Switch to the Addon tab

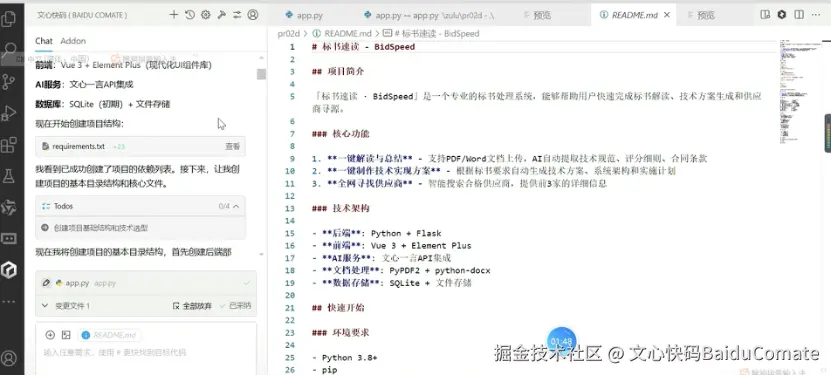click(73, 41)
